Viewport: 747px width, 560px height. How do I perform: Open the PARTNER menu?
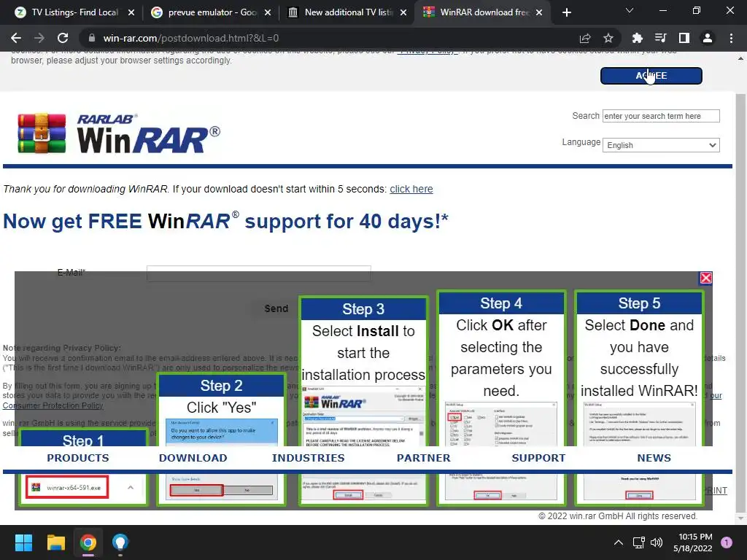424,458
